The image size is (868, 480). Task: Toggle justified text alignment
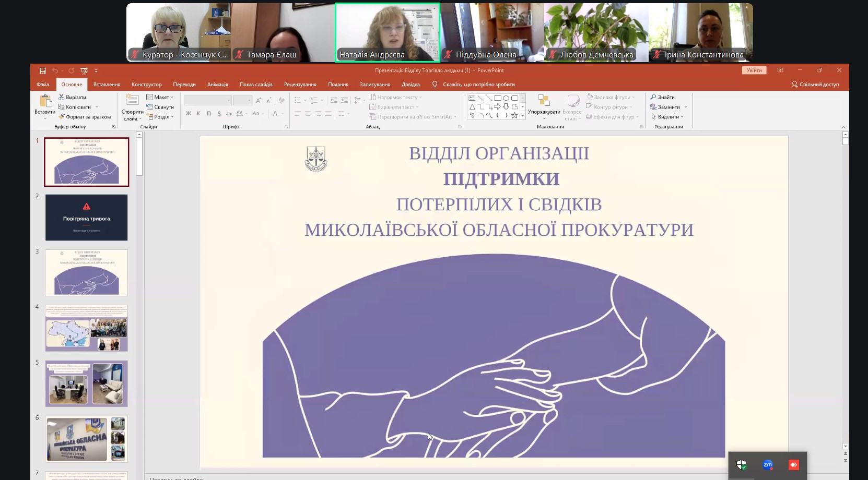point(329,113)
